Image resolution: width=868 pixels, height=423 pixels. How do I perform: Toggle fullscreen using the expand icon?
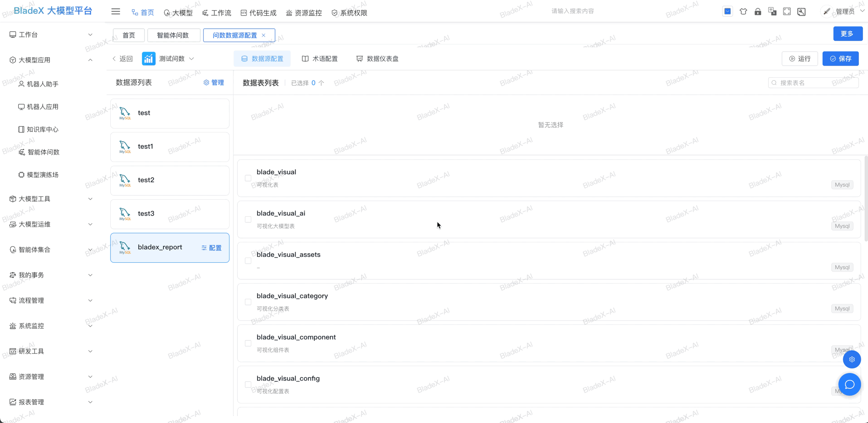tap(787, 11)
